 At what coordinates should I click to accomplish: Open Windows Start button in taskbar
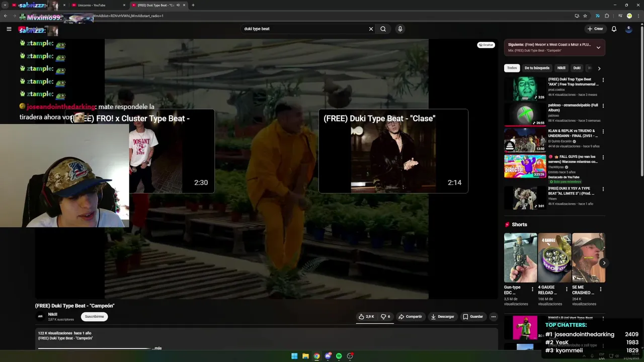[x=294, y=356]
